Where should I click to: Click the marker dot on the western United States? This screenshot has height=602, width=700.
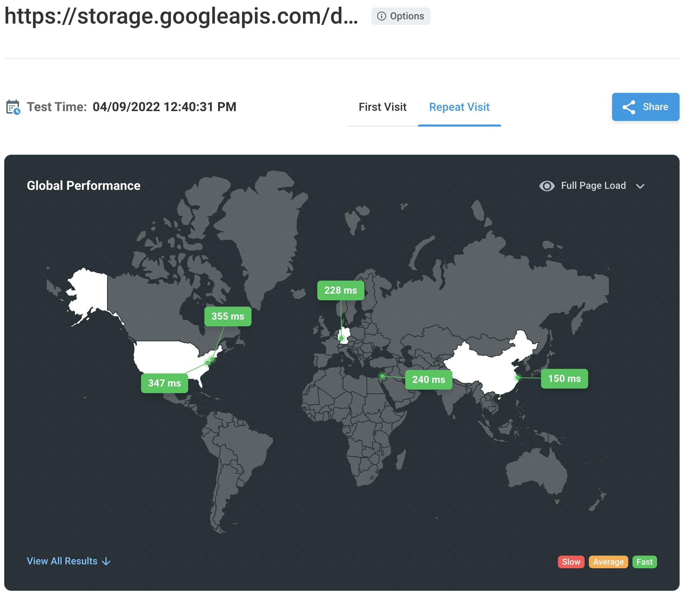click(x=207, y=363)
